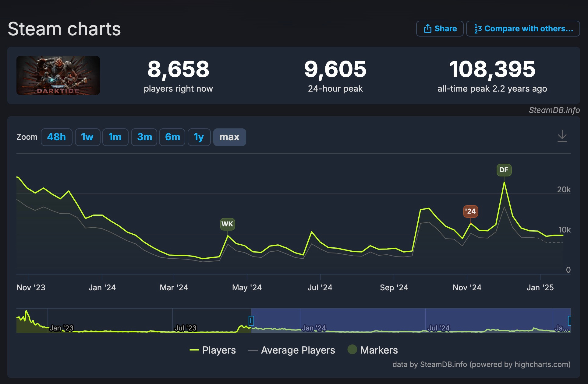Click left navigator range handle
This screenshot has height=384, width=588.
pos(251,320)
